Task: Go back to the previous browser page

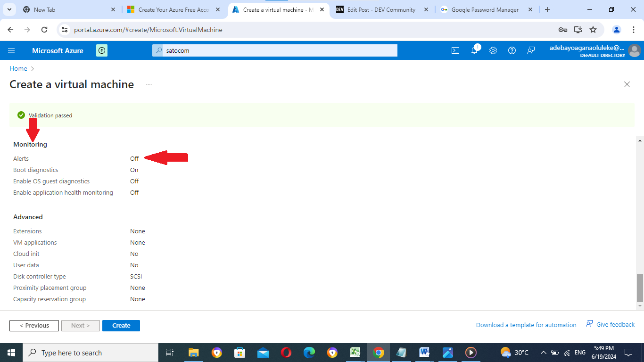Action: [10, 30]
